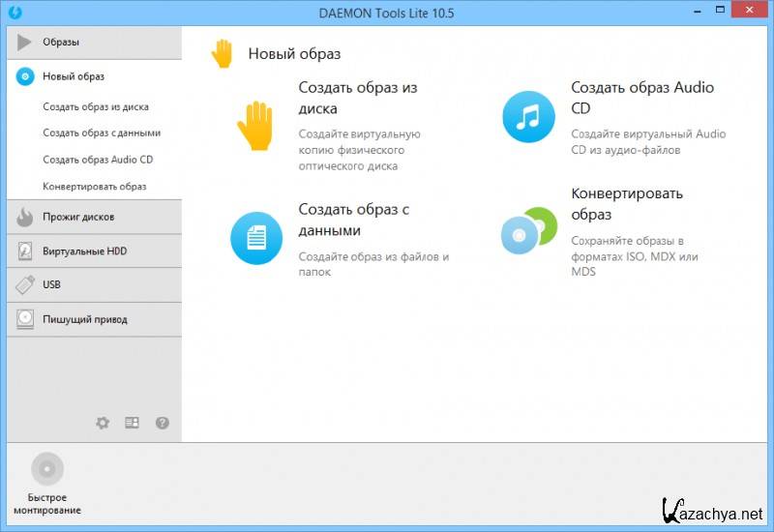
Task: Click the catalog view icon beside gear
Action: [132, 423]
